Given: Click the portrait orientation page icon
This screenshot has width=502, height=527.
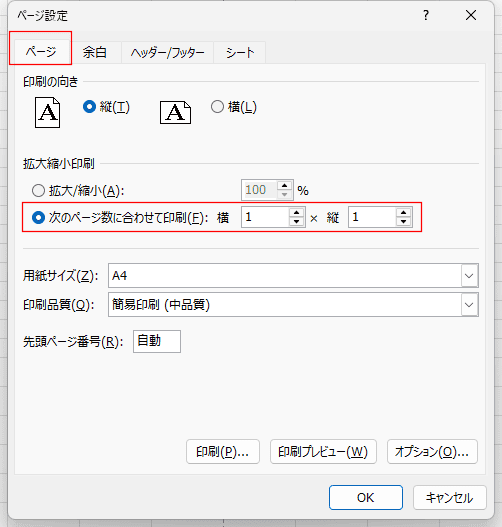Looking at the screenshot, I should (47, 112).
